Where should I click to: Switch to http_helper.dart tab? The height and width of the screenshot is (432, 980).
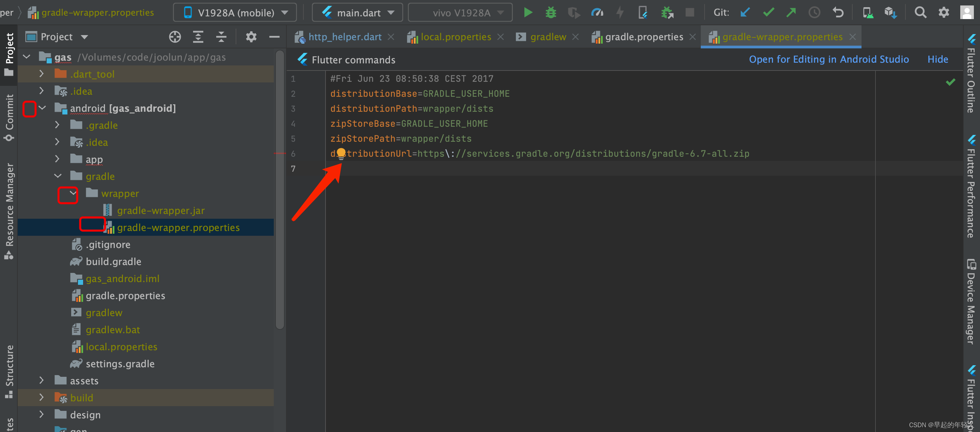344,37
